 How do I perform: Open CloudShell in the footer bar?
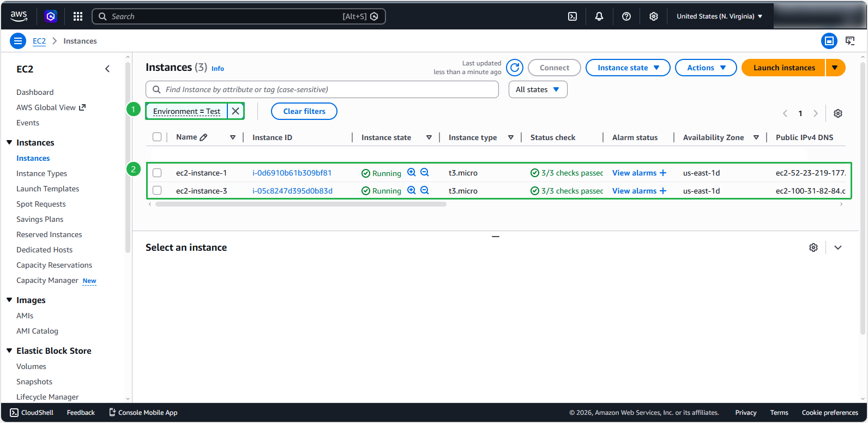(x=32, y=413)
